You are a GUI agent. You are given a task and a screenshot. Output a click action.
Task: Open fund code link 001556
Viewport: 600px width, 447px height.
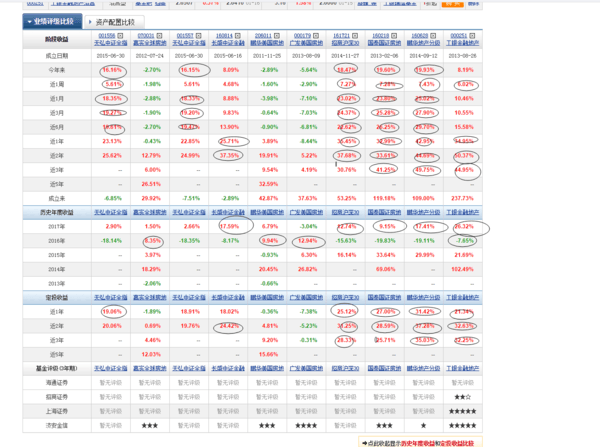coord(107,36)
